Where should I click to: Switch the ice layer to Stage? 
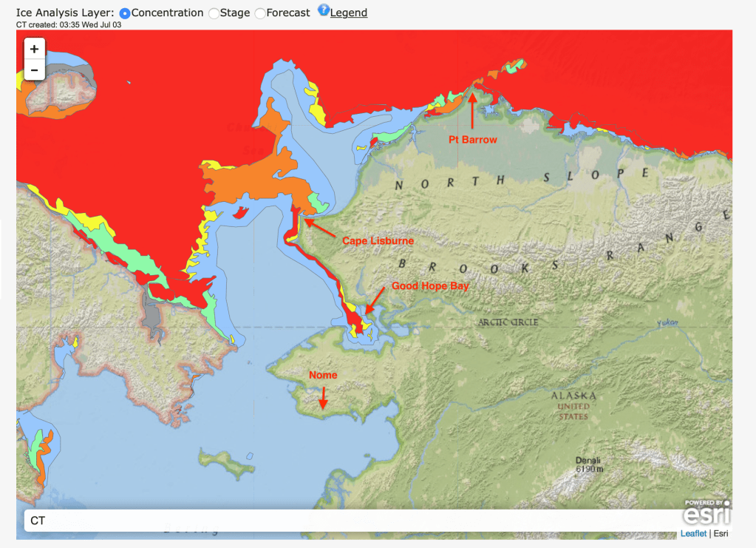(x=214, y=13)
